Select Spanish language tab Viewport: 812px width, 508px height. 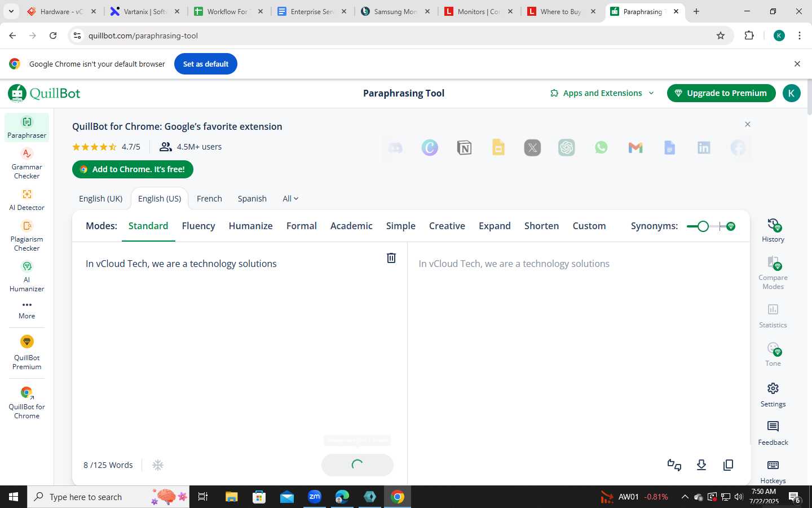252,199
